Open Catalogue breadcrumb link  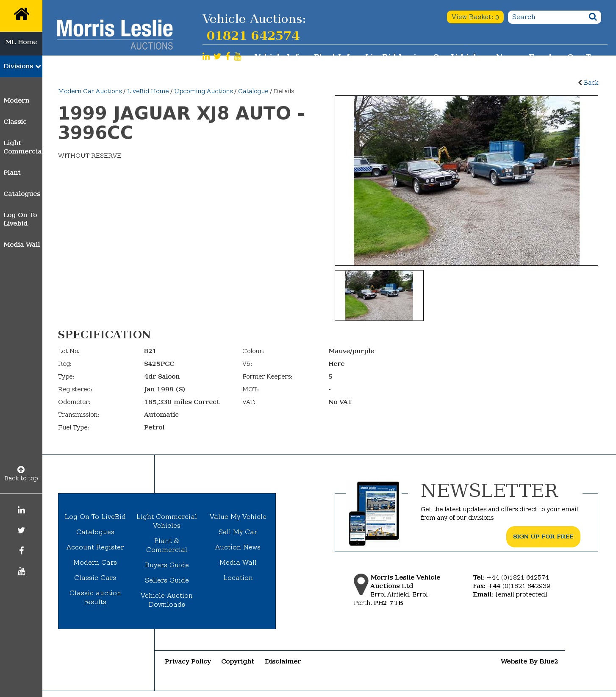click(x=253, y=91)
